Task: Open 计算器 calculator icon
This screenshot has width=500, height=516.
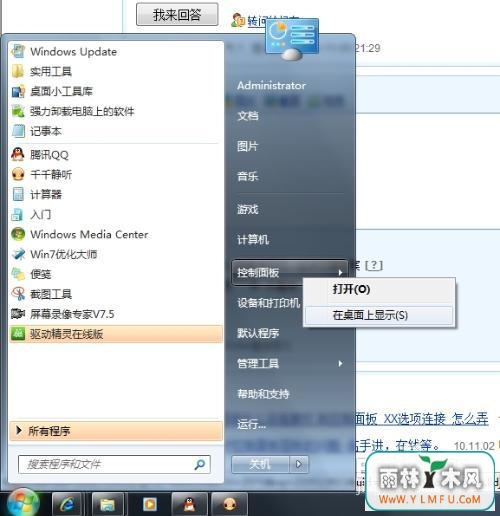Action: coord(18,194)
